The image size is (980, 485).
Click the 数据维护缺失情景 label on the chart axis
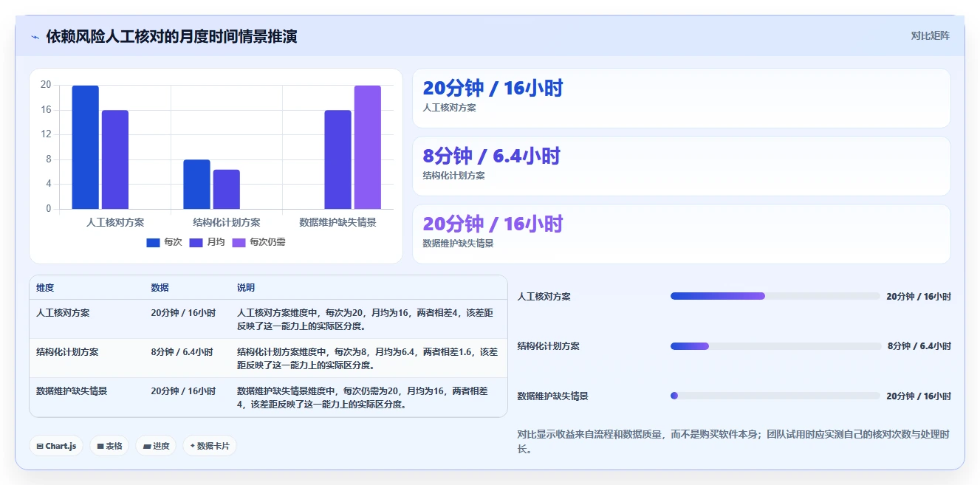[x=337, y=222]
